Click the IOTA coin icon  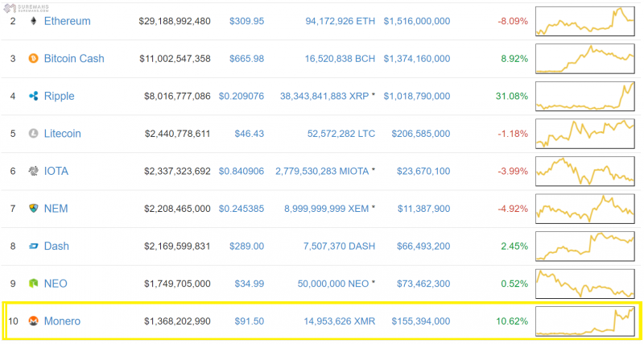(x=33, y=171)
